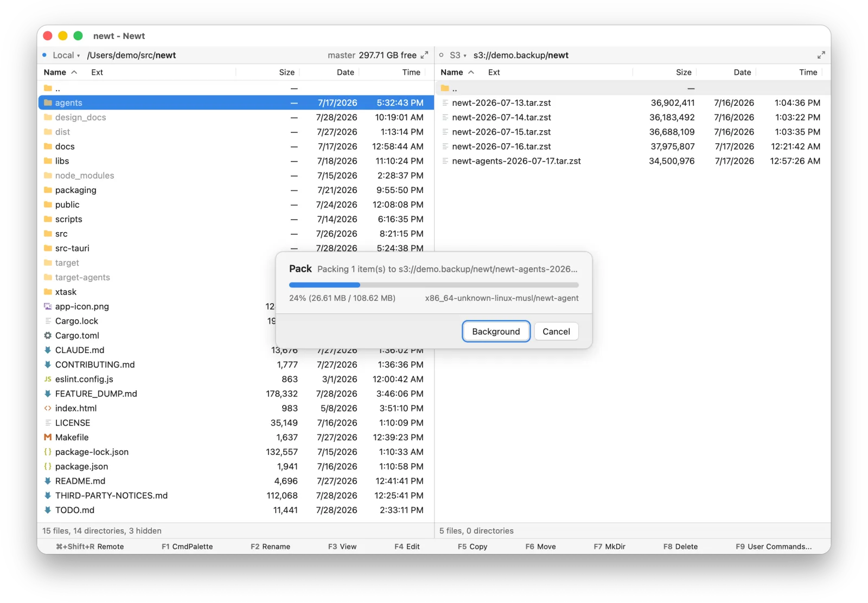Click the LICENSE text file icon

point(48,423)
